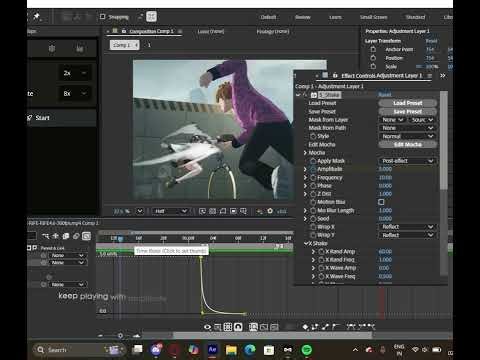
Task: Click the Effect Controls vertical scrollbar
Action: (444, 140)
